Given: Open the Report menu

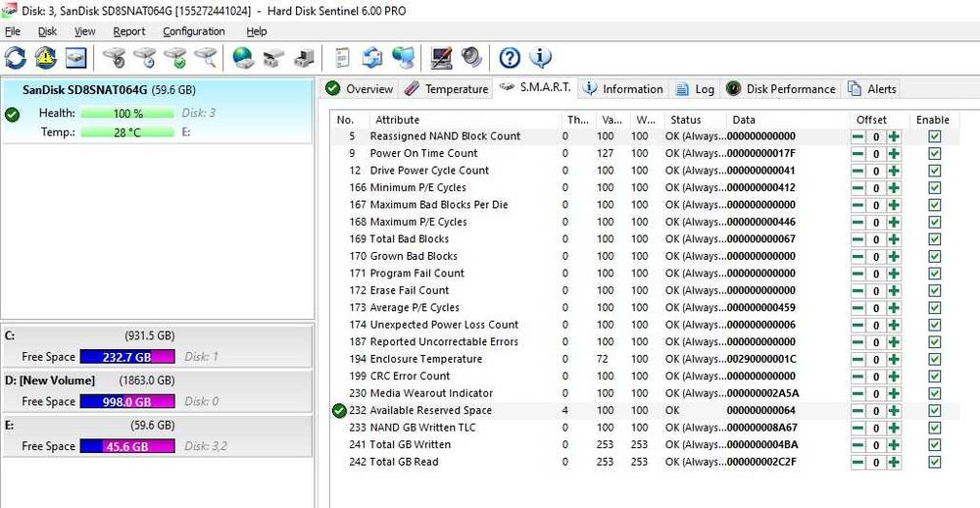Looking at the screenshot, I should pyautogui.click(x=129, y=31).
